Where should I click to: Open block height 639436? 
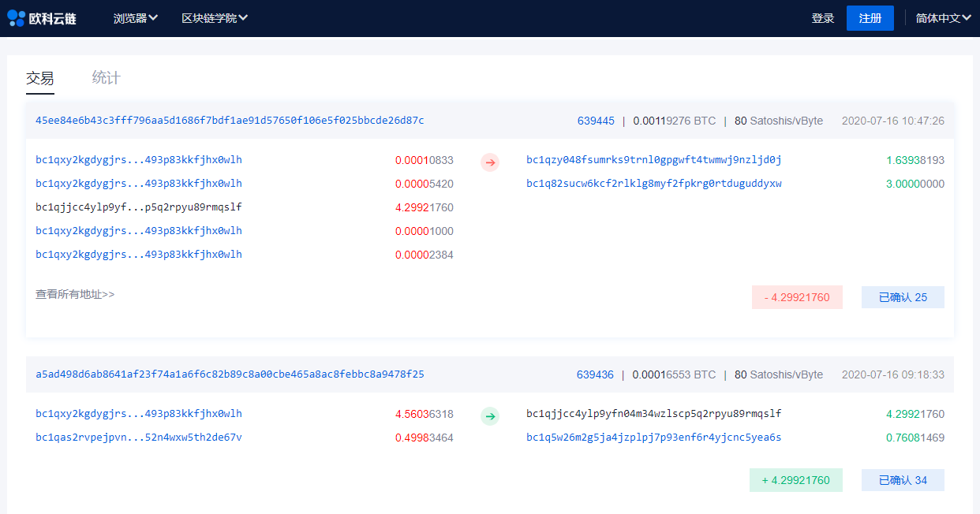595,374
